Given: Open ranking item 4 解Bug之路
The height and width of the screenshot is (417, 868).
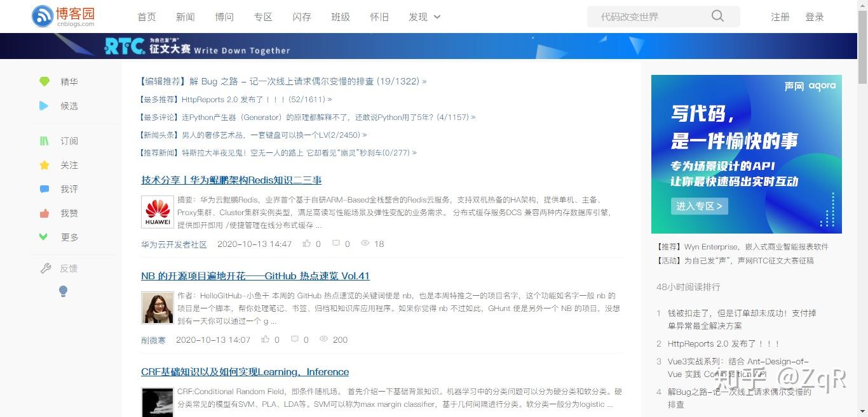Looking at the screenshot, I should click(x=740, y=398).
